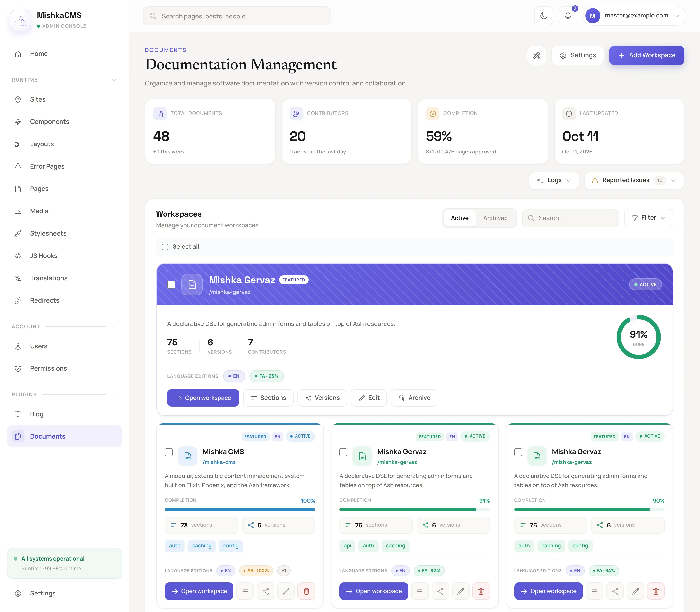Open Error Pages in sidebar
Screen dimensions: 700x612
[64, 166]
